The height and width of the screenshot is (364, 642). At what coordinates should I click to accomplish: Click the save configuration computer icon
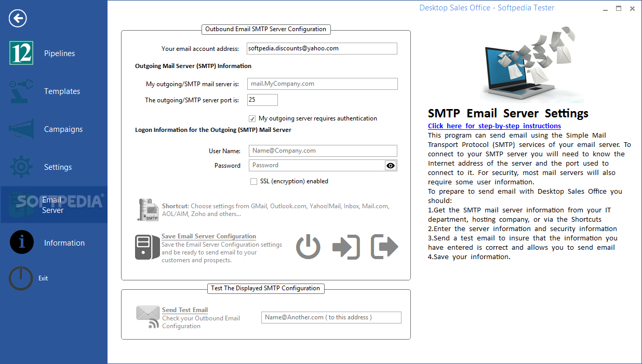click(147, 247)
